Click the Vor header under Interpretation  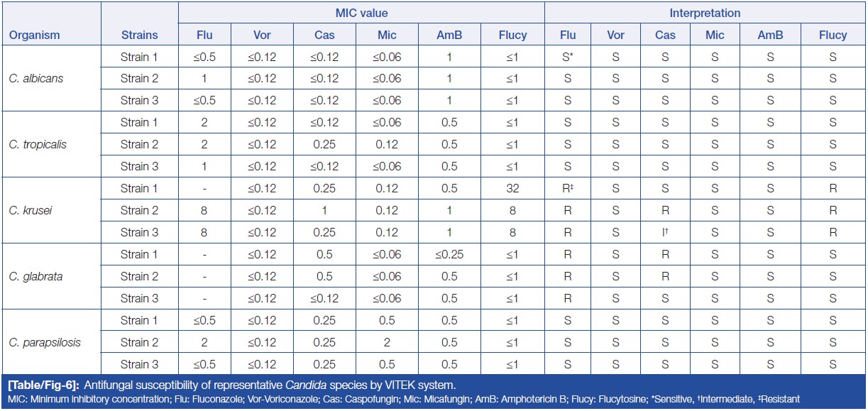616,35
